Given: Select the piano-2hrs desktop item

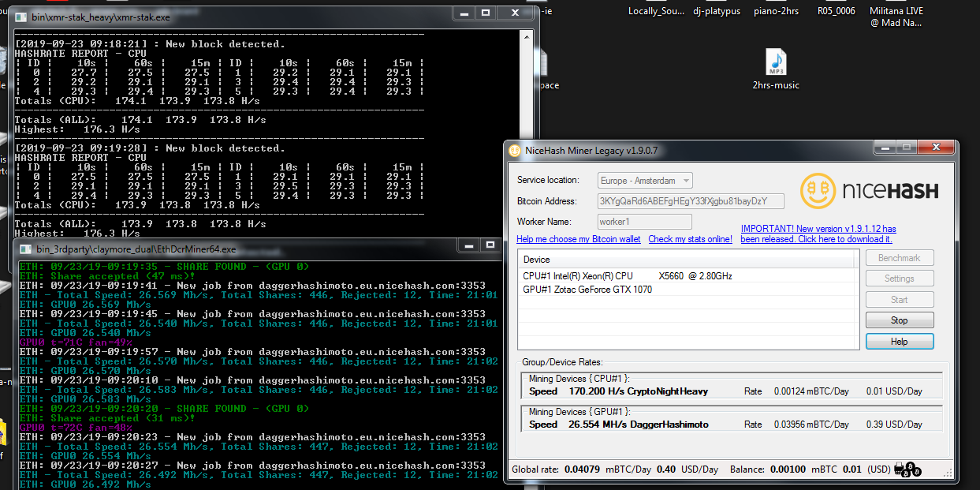Looking at the screenshot, I should coord(777,11).
